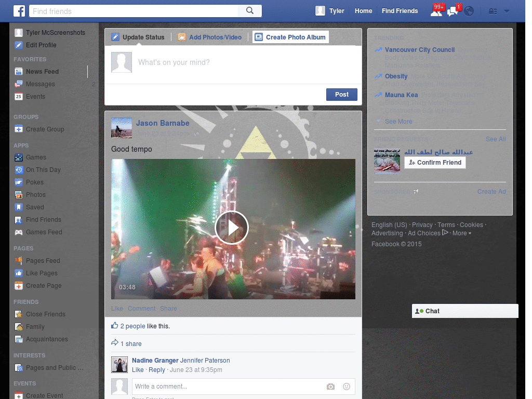
Task: Open Find Friends in top navigation
Action: pyautogui.click(x=400, y=11)
